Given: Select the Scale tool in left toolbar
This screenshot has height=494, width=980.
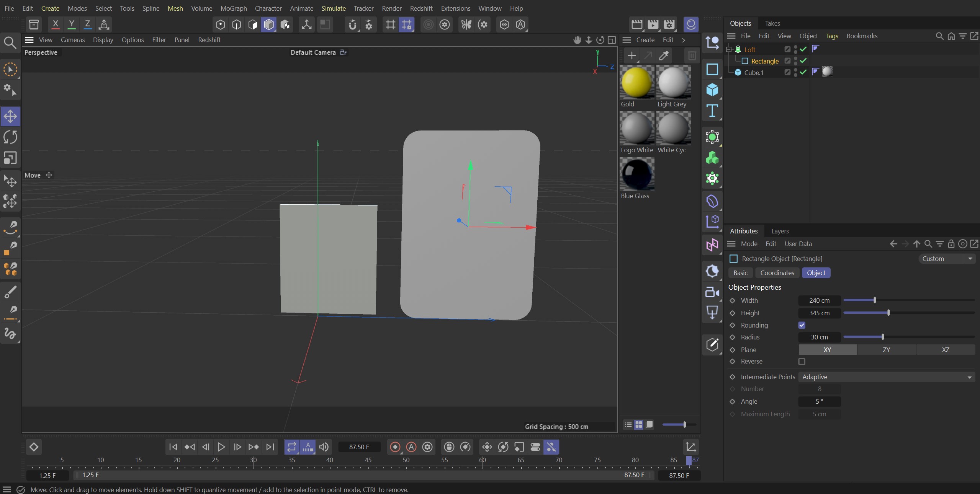Looking at the screenshot, I should click(x=10, y=158).
